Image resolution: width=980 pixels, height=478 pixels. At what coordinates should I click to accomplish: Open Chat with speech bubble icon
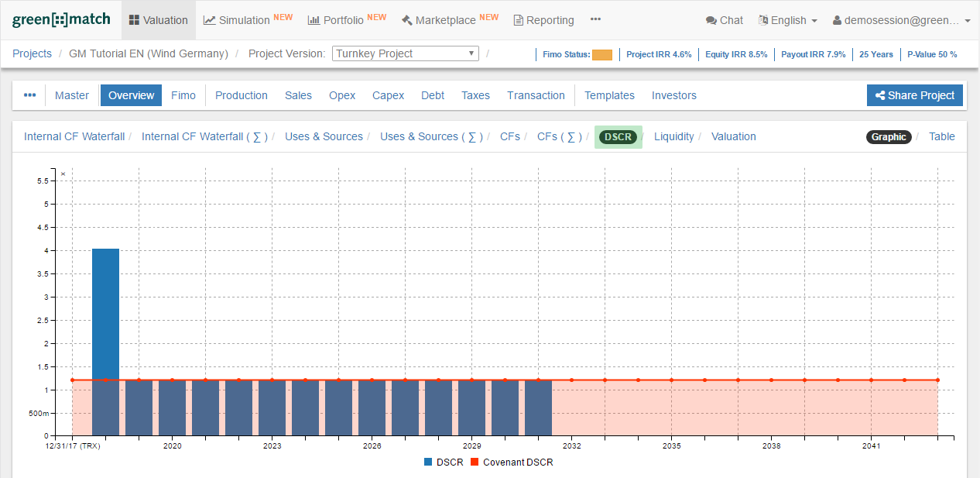724,20
